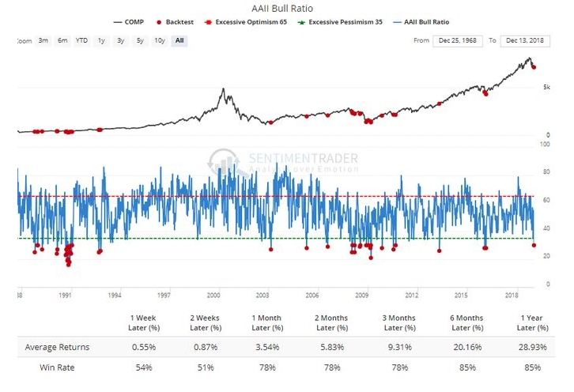Click the rightmost red backtest dot on COMP line
574x392 pixels.
coord(534,66)
